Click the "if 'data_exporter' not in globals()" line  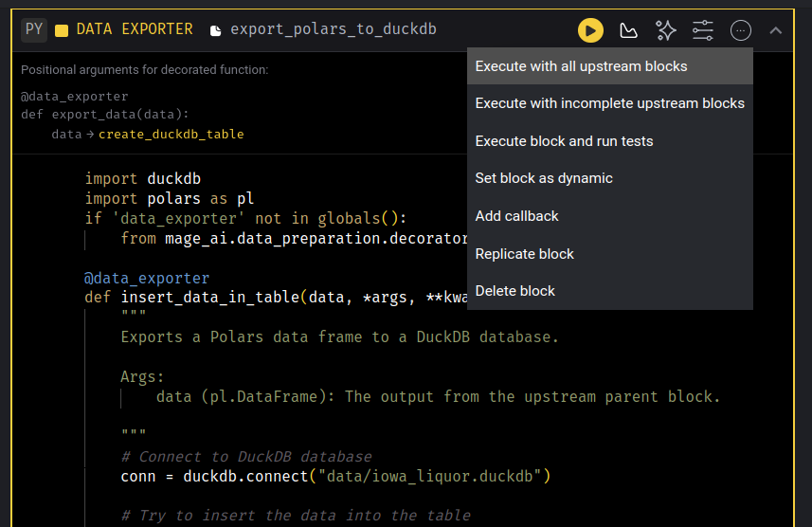point(245,219)
